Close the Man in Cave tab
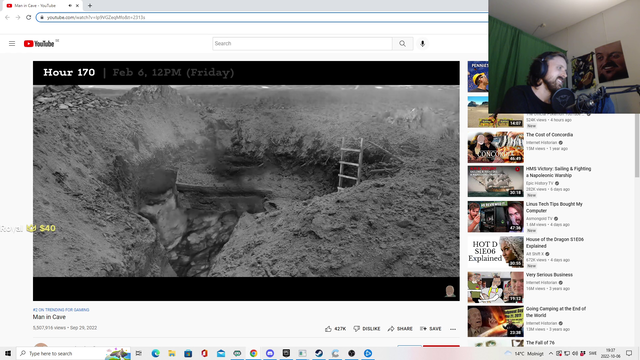 (x=77, y=6)
